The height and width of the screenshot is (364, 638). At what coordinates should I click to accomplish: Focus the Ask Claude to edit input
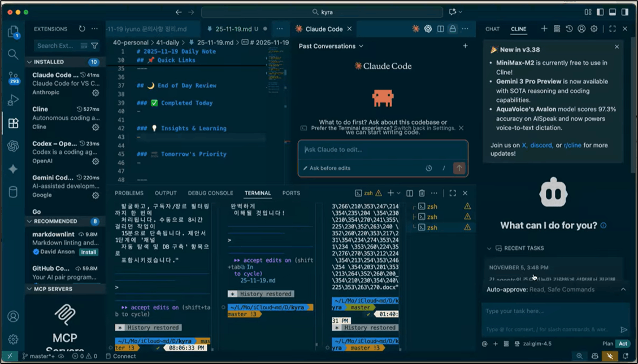[x=383, y=150]
